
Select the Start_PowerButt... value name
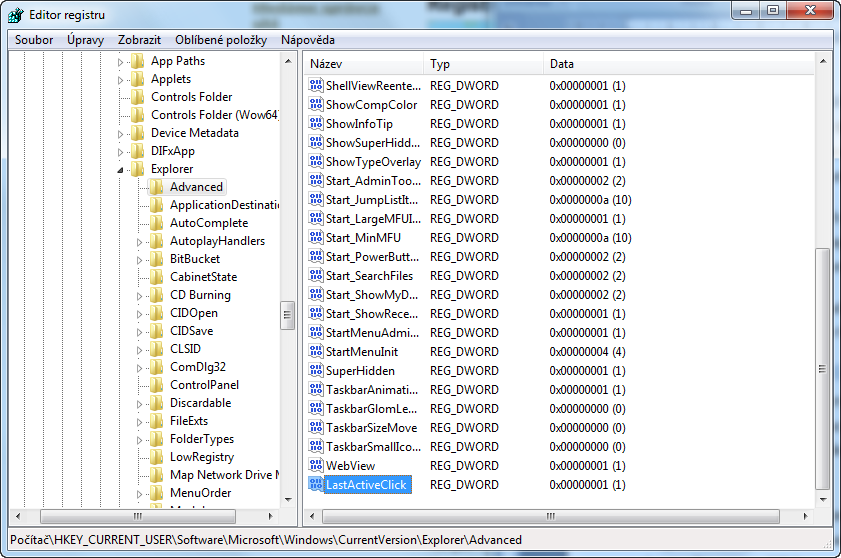(x=372, y=256)
